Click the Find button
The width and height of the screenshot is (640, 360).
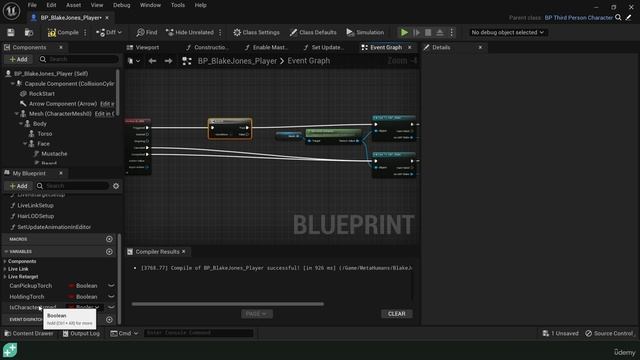[147, 32]
